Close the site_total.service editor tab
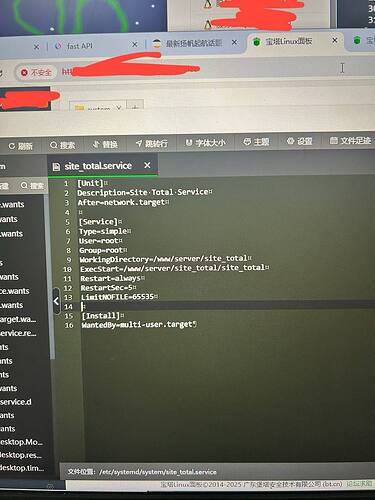 click(147, 165)
